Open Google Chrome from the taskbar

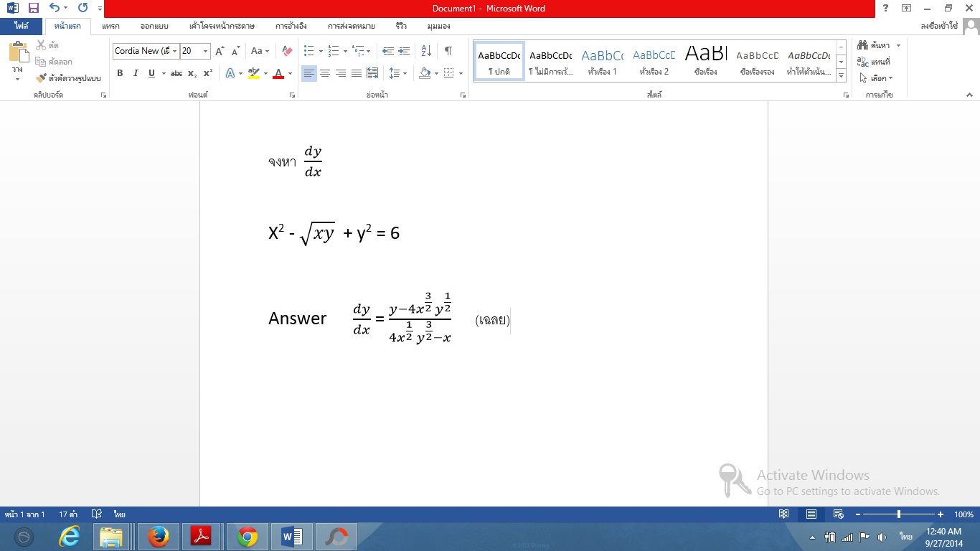(248, 537)
